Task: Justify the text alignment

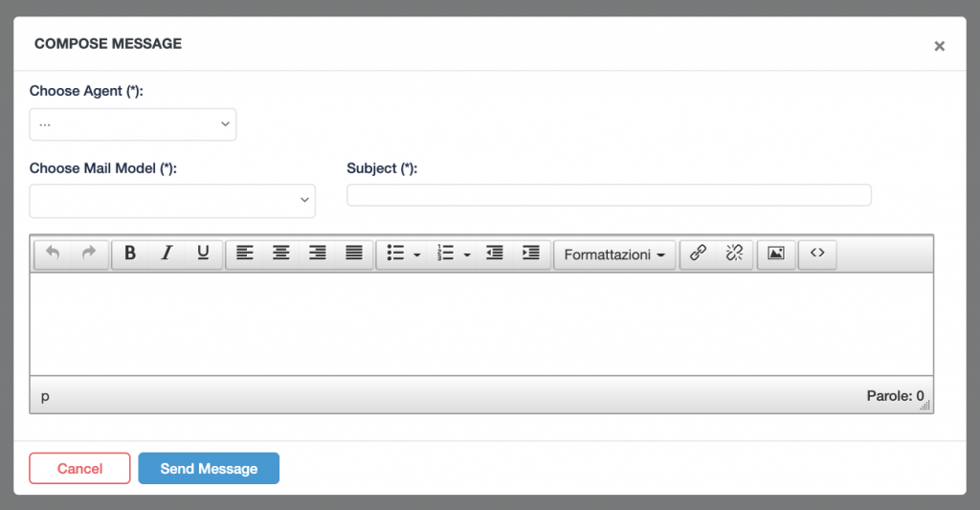Action: click(x=354, y=254)
